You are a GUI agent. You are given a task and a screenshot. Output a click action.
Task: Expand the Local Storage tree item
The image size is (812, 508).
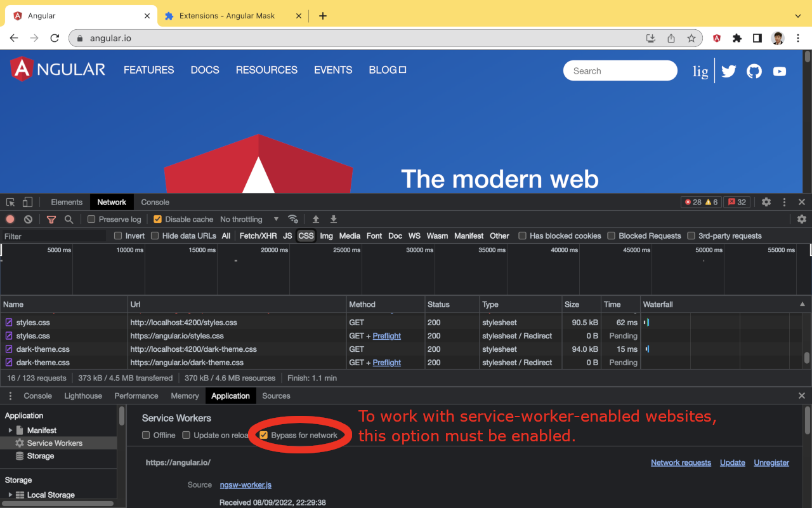[10, 495]
